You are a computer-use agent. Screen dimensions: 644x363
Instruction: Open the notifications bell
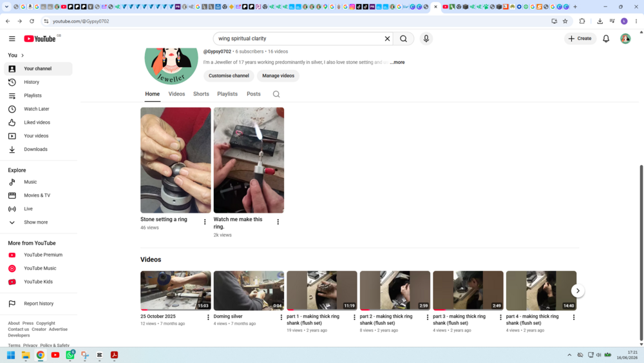pos(606,39)
